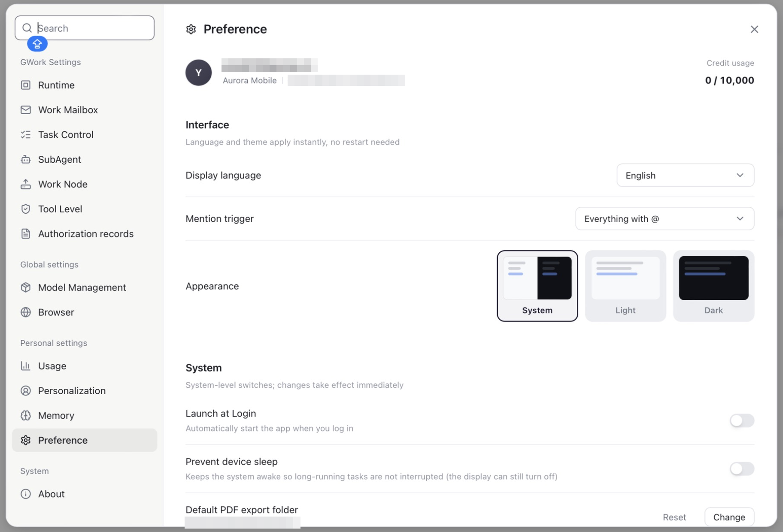
Task: Open the Tool Level shield icon
Action: [x=26, y=209]
